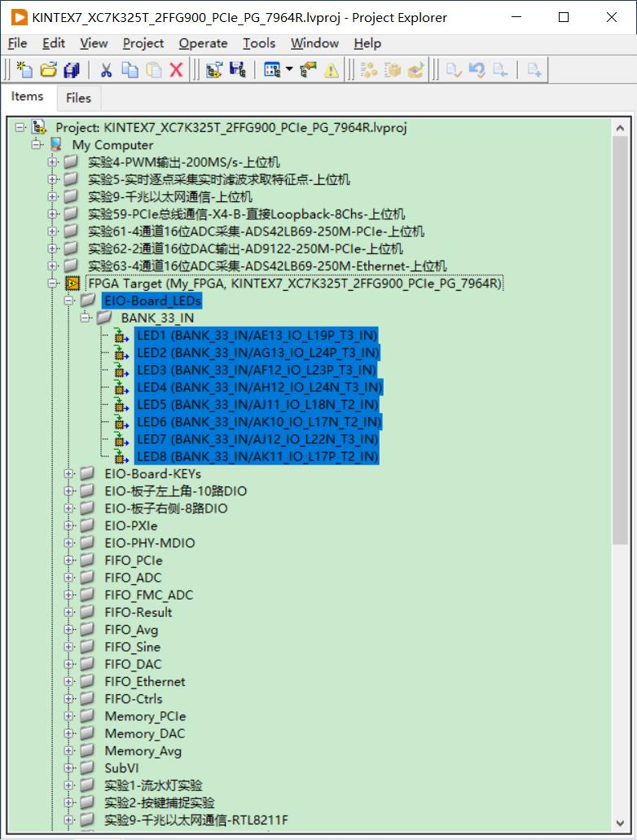Select the FIFO-Ctrls folder row
The width and height of the screenshot is (637, 840).
pyautogui.click(x=134, y=699)
